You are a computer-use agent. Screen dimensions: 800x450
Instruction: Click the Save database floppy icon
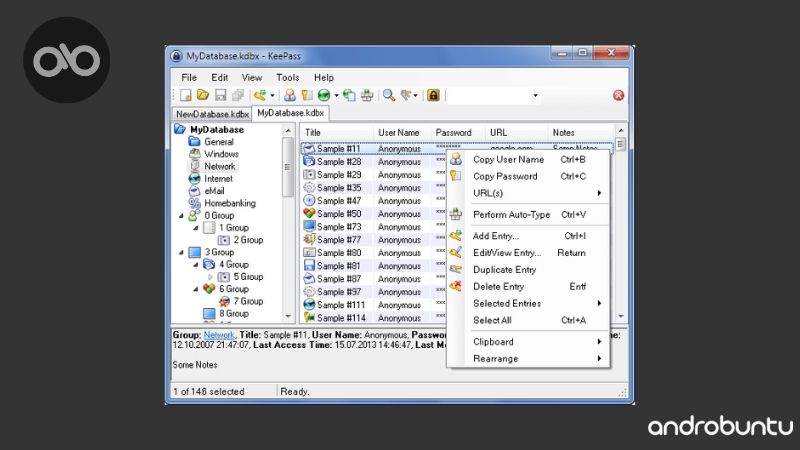click(220, 95)
